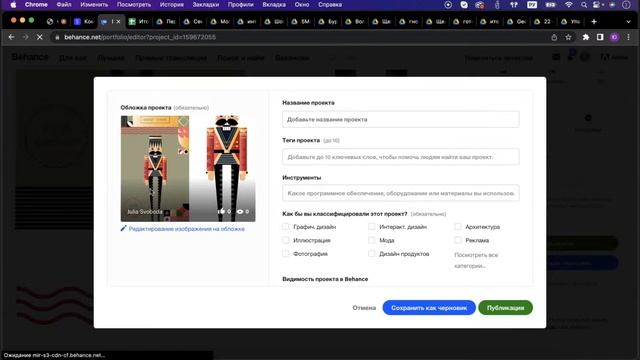Image resolution: width=640 pixels, height=360 pixels.
Task: Click the project cover thumbnail
Action: pyautogui.click(x=188, y=169)
